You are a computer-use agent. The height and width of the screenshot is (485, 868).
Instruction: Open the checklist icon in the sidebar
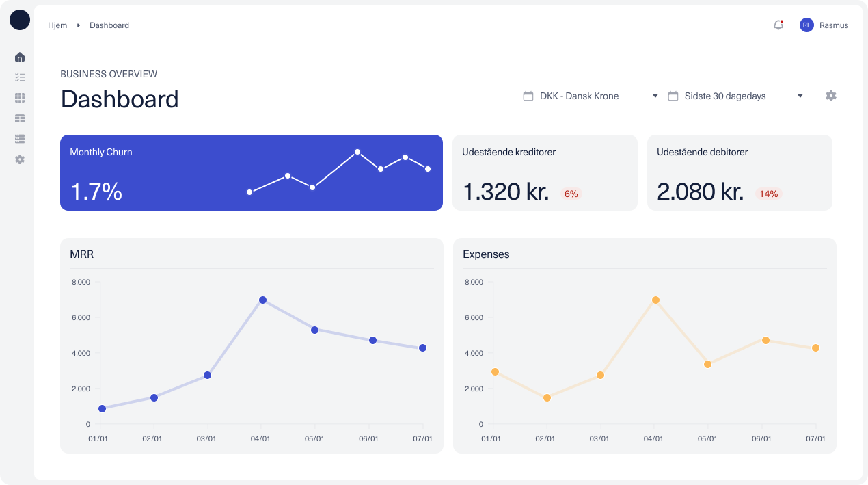click(x=20, y=77)
